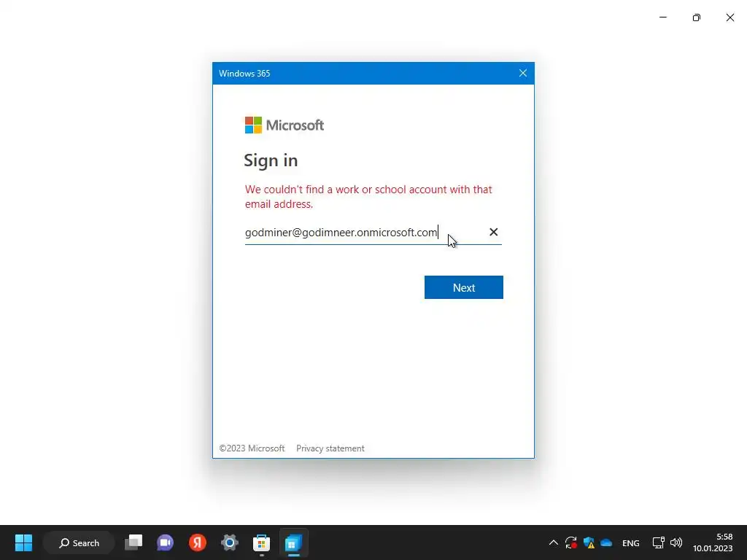Open the volume speaker tray icon
The image size is (747, 560).
click(676, 542)
